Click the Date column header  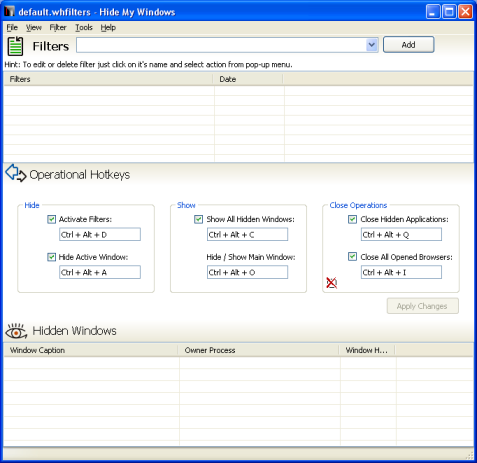248,79
